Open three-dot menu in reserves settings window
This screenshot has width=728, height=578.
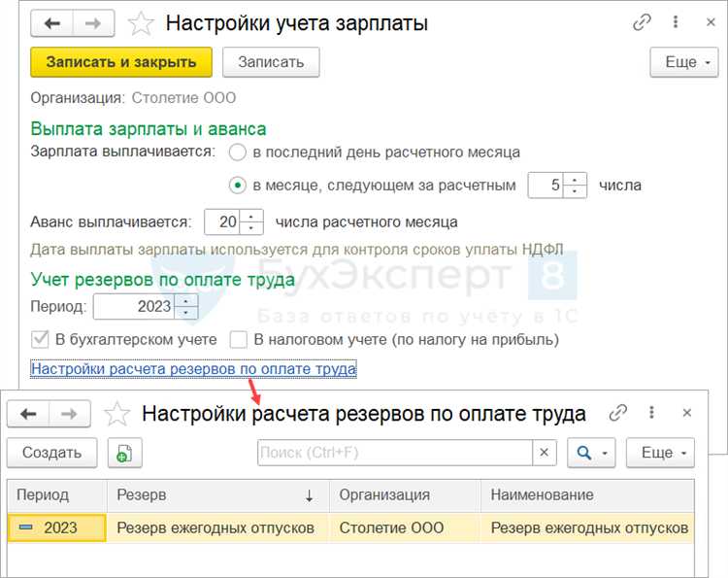pyautogui.click(x=652, y=412)
